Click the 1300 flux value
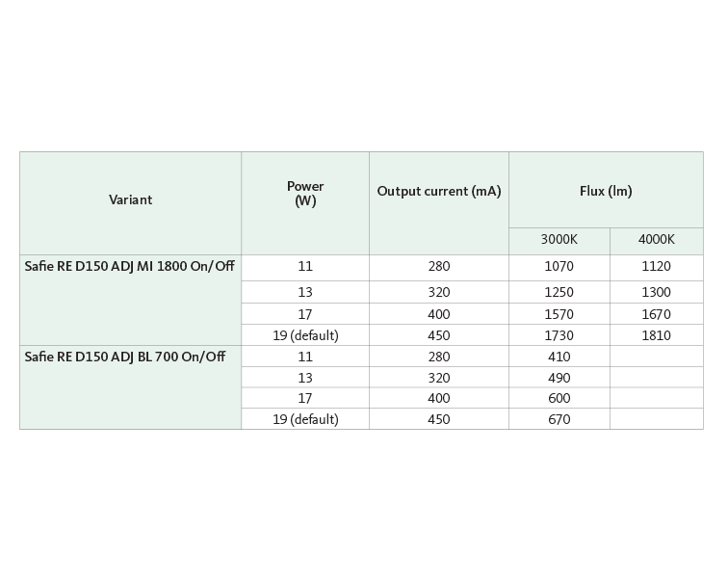The image size is (728, 583). tap(656, 292)
